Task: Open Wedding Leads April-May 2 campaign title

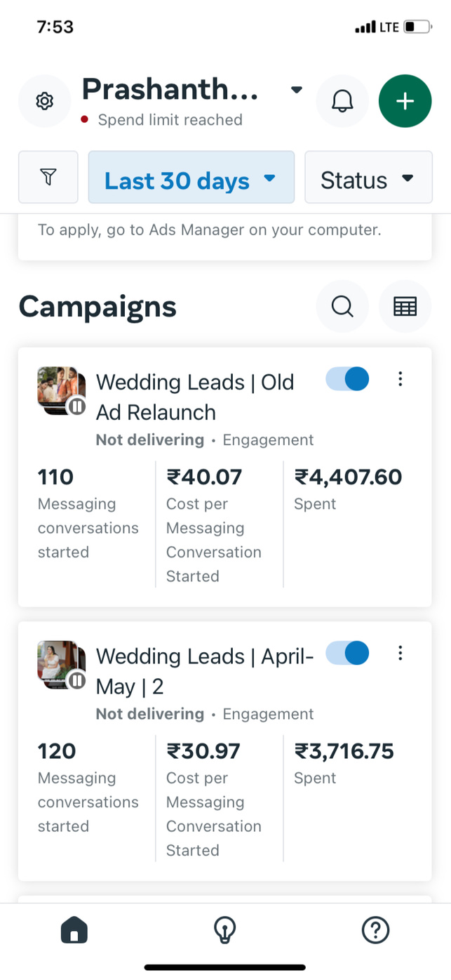Action: 203,670
